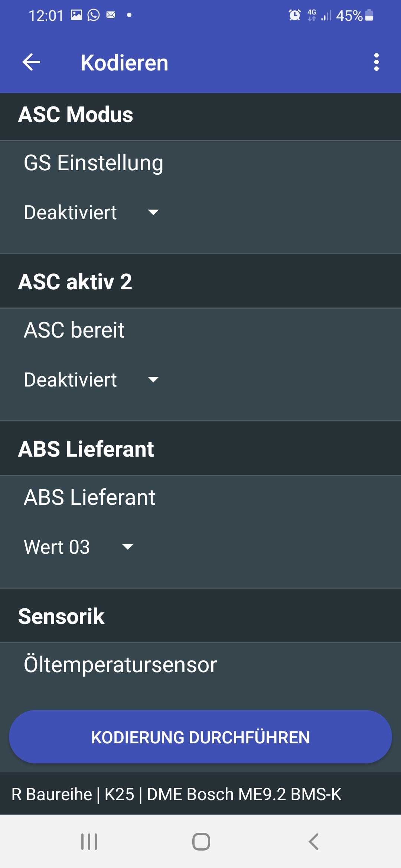Tap the email notification icon
The width and height of the screenshot is (401, 868).
pyautogui.click(x=111, y=15)
